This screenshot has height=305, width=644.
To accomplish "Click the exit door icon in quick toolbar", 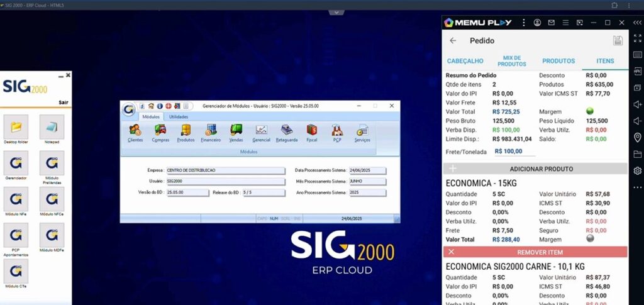I will pos(177,106).
